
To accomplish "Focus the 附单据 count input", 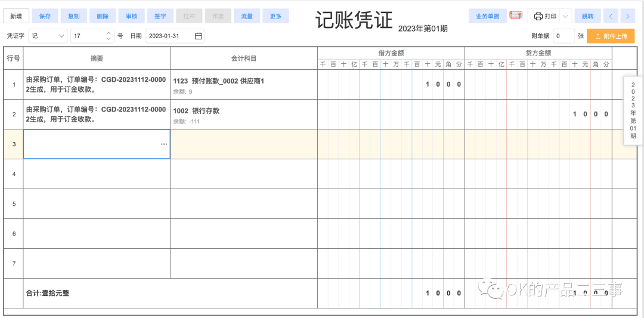I will pyautogui.click(x=564, y=36).
